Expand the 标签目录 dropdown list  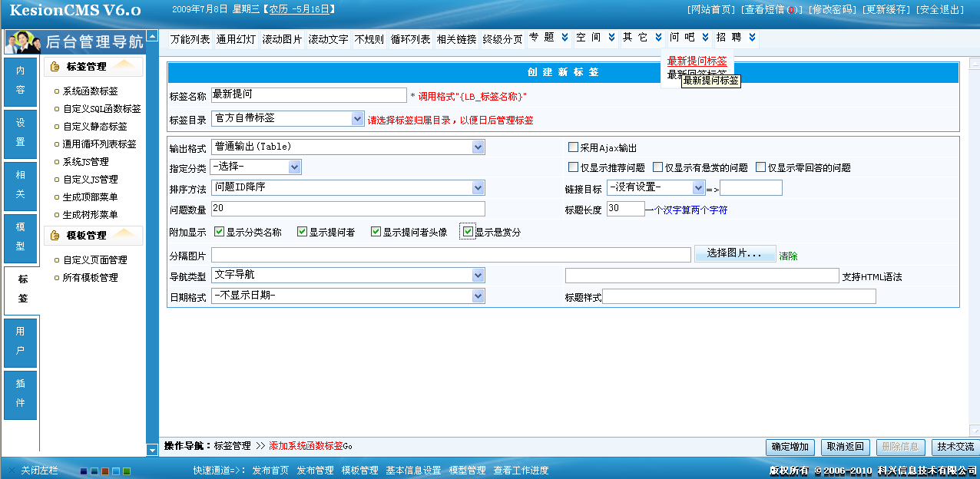(357, 118)
